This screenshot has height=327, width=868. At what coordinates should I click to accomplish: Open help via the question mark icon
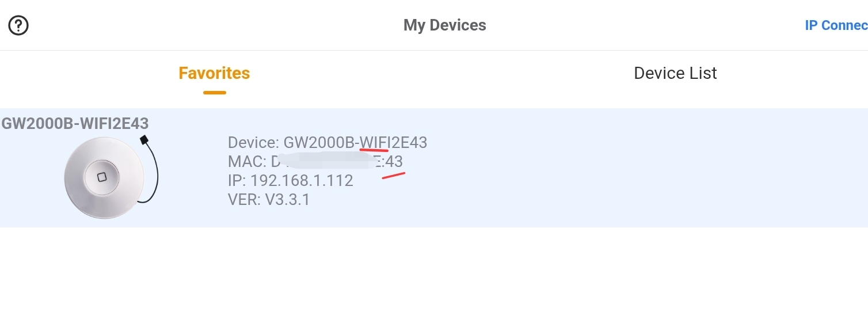pyautogui.click(x=18, y=25)
